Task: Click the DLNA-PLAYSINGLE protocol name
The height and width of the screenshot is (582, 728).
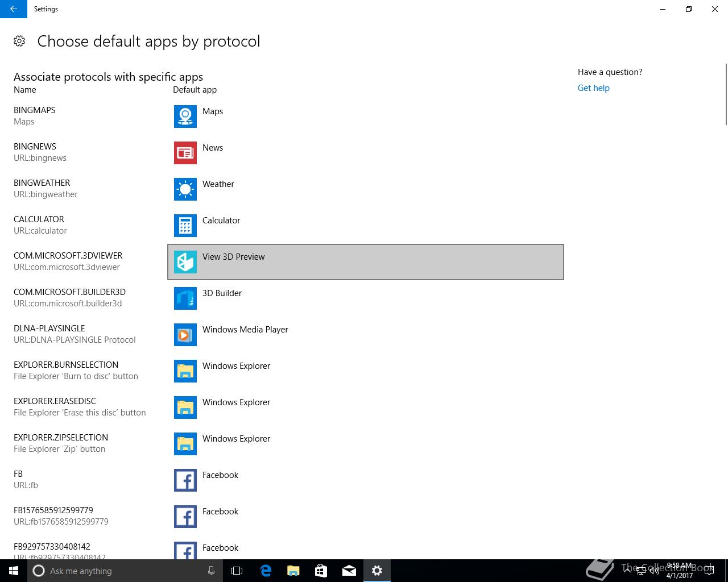Action: click(49, 329)
